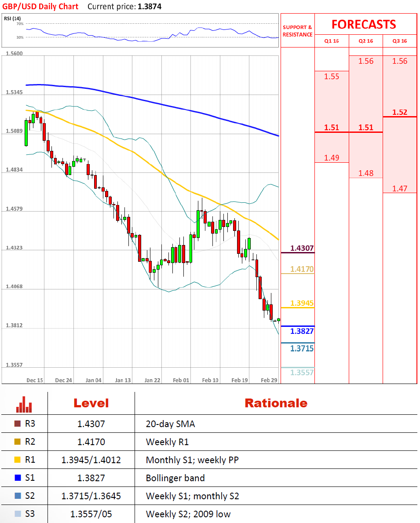Image resolution: width=420 pixels, height=523 pixels.
Task: Click the 20-day SMA rationale
Action: (x=170, y=424)
